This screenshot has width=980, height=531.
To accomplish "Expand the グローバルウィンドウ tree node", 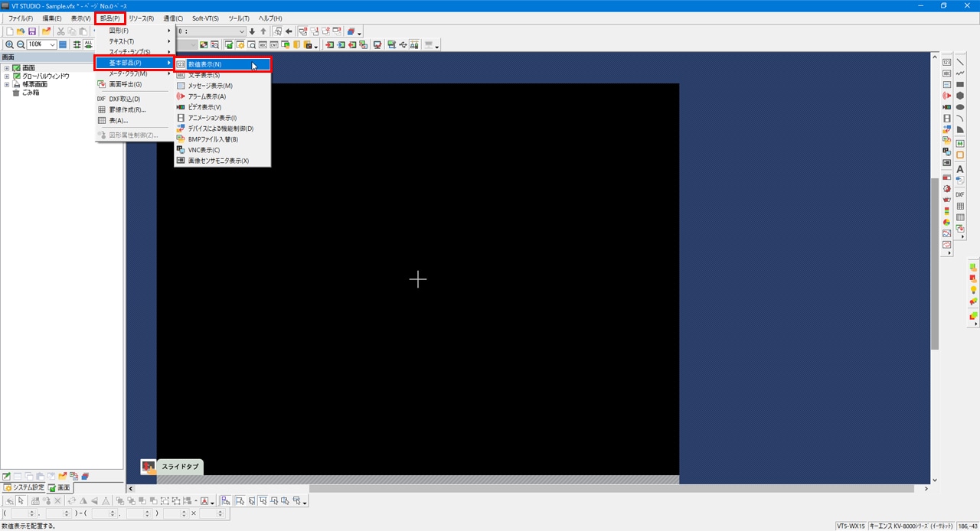I will click(x=7, y=77).
